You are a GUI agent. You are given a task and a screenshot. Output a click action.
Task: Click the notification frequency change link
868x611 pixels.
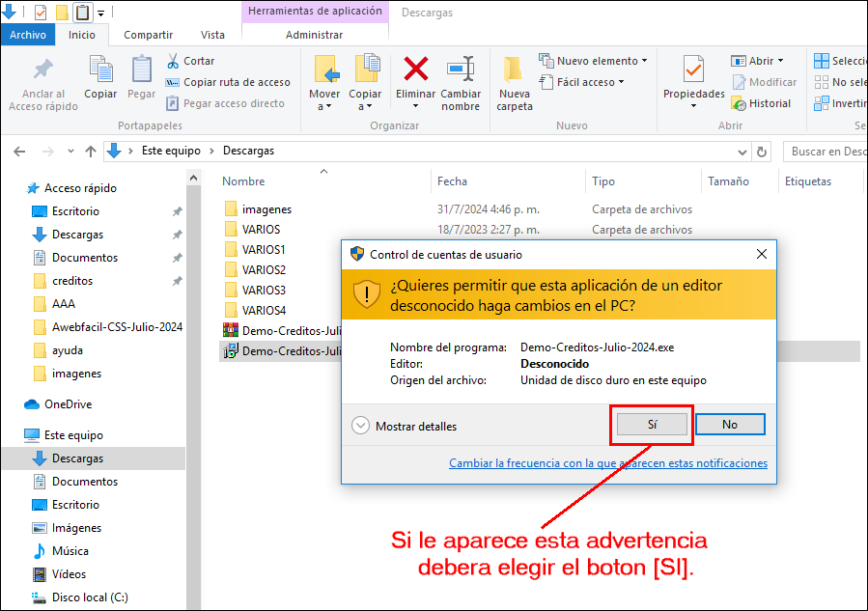608,463
